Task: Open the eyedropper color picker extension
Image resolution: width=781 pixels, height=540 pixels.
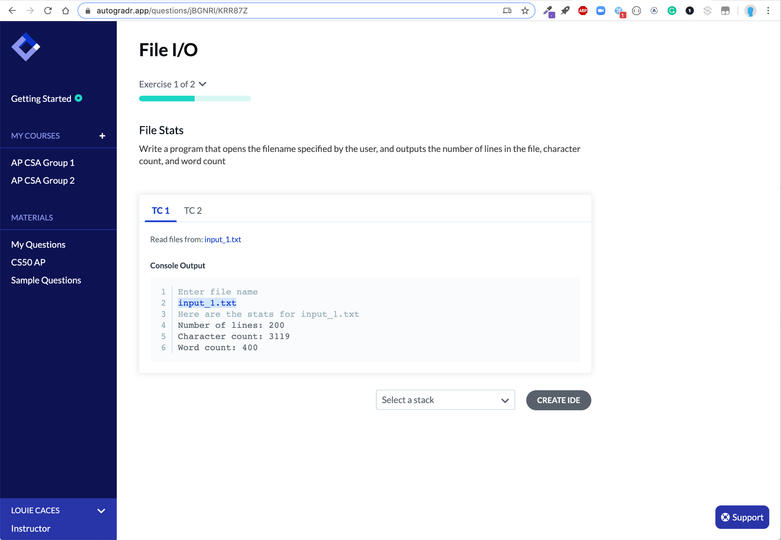Action: 548,10
